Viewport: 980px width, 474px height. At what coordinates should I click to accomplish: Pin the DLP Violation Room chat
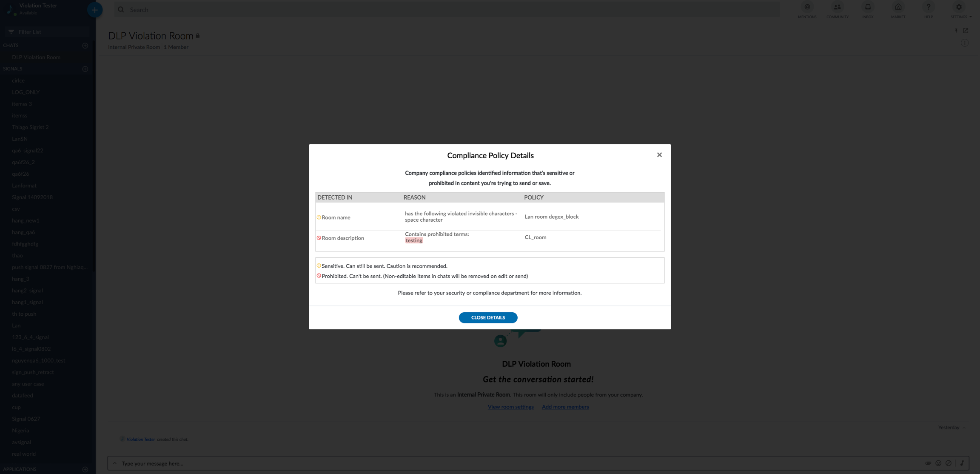tap(956, 31)
